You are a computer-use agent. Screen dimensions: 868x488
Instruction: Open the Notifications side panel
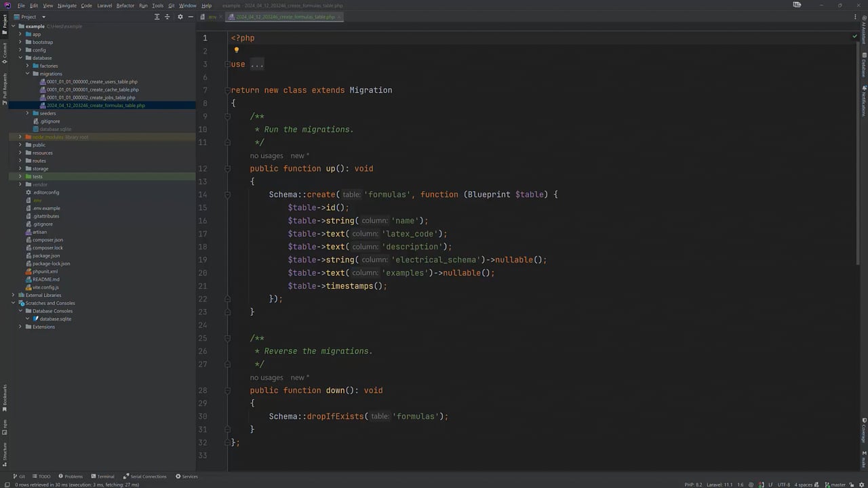click(x=864, y=101)
